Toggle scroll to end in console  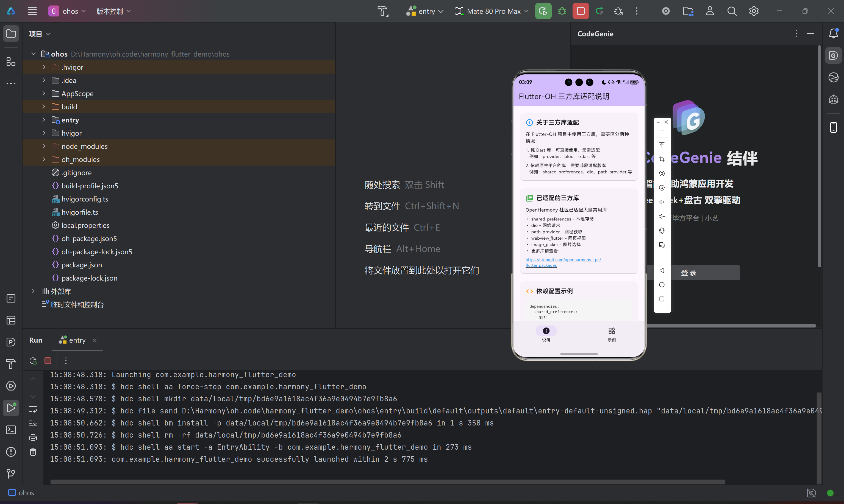tap(33, 423)
